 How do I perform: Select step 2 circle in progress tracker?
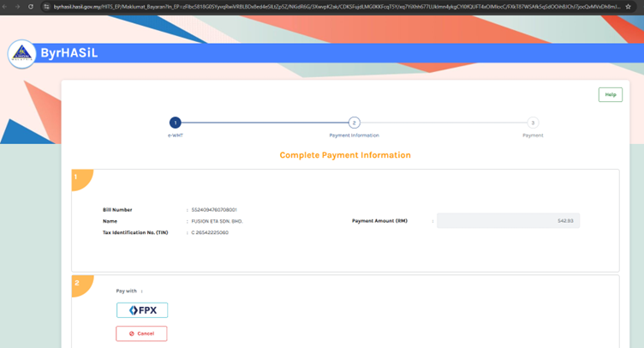[x=354, y=123]
